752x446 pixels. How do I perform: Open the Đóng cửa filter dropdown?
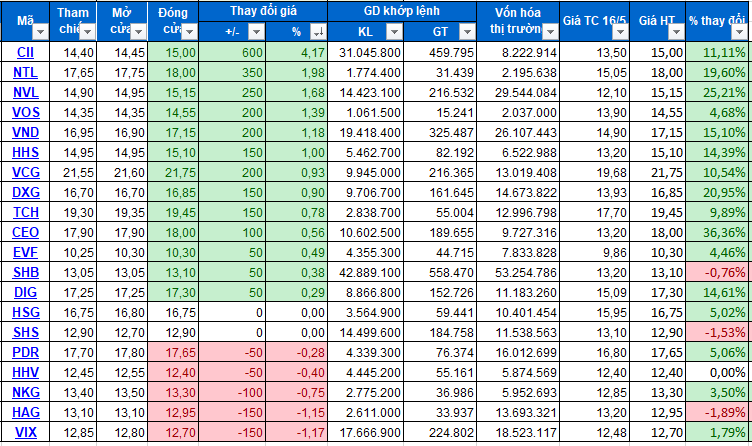(189, 32)
